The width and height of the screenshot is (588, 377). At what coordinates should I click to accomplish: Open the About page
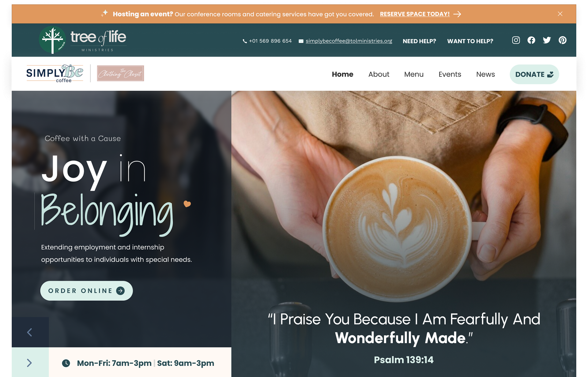tap(379, 74)
